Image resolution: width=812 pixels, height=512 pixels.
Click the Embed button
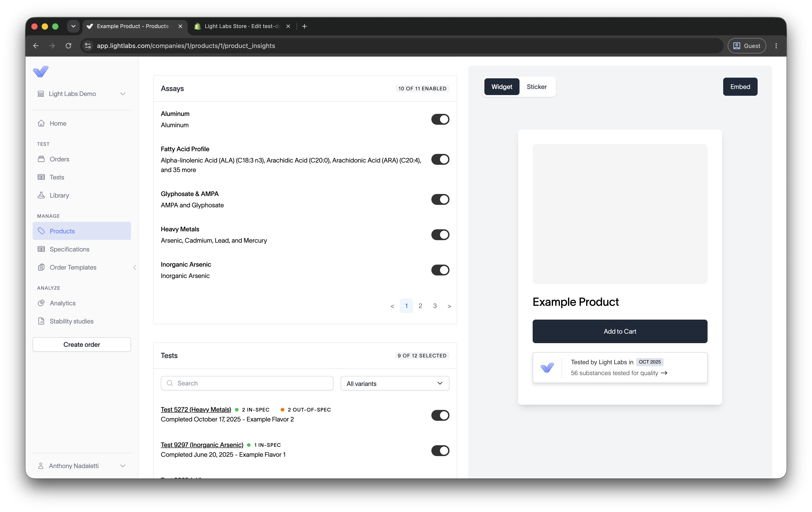[x=740, y=87]
